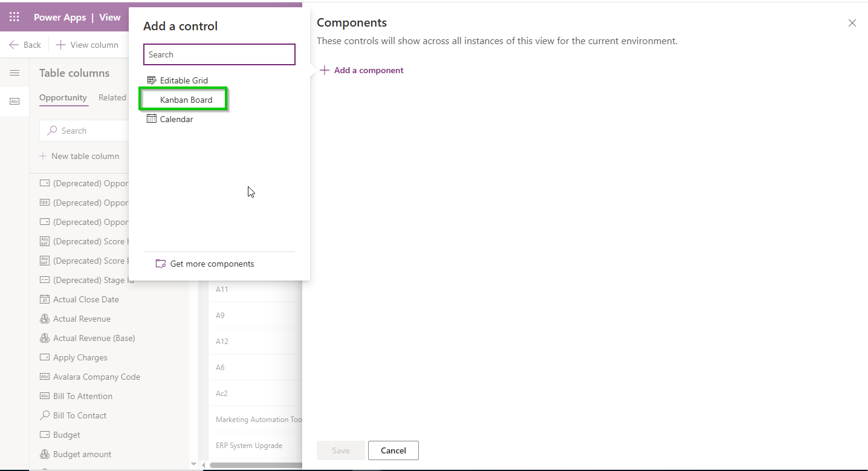Switch to the Related tab

[112, 97]
